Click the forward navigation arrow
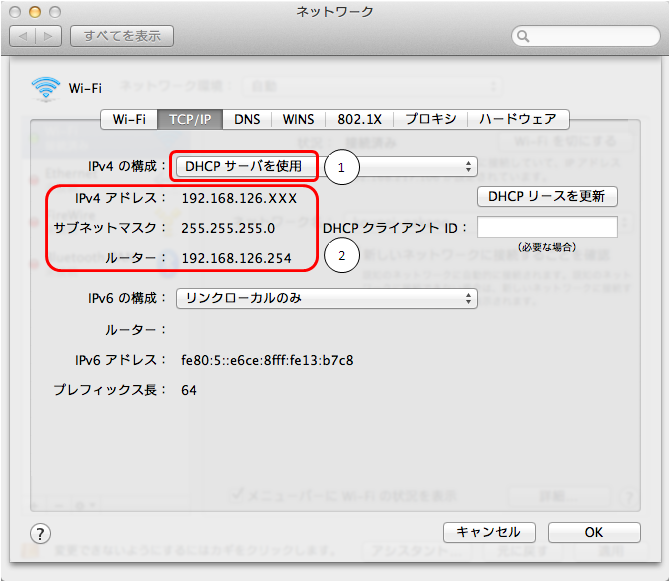Image resolution: width=670 pixels, height=582 pixels. [48, 36]
